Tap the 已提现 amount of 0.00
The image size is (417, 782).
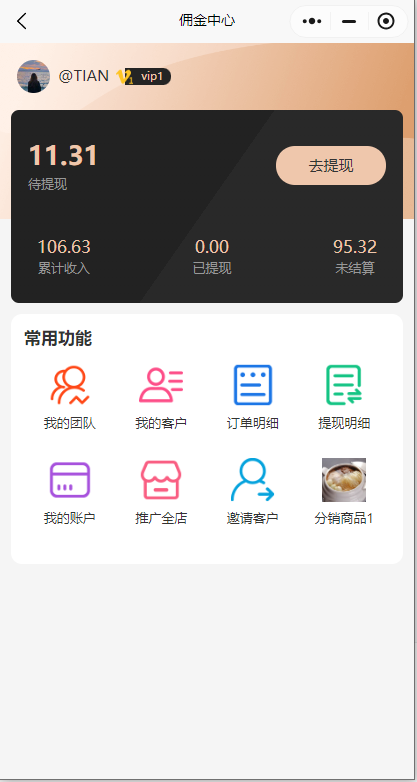[212, 247]
